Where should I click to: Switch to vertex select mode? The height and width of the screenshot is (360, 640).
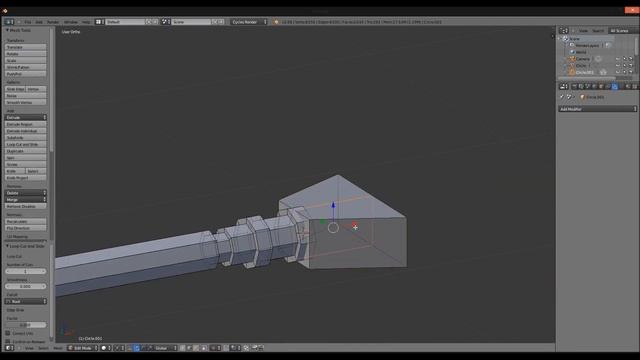click(183, 348)
